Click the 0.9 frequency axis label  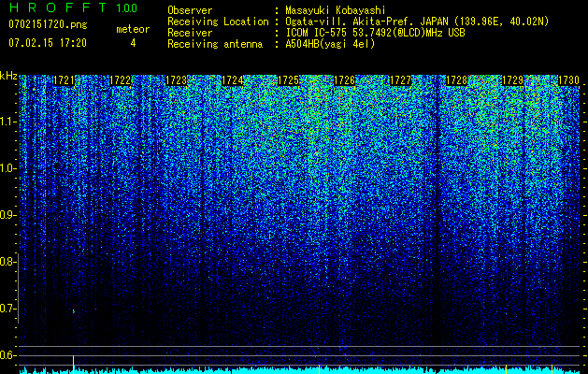[7, 215]
